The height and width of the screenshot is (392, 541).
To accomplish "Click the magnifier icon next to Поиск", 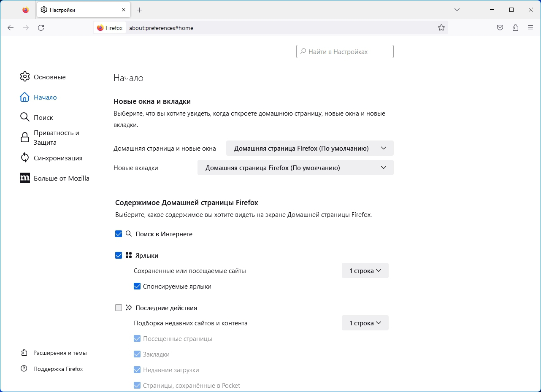I will (x=25, y=117).
